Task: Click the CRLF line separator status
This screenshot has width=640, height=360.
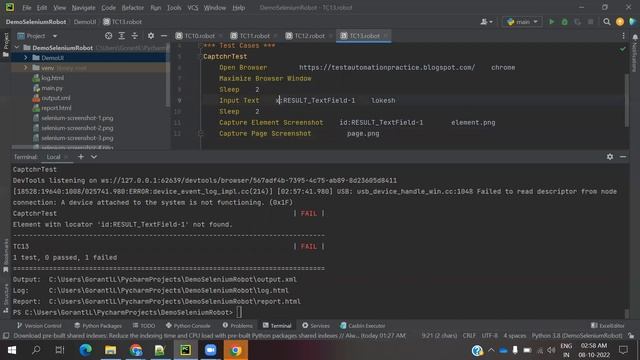Action: point(469,336)
